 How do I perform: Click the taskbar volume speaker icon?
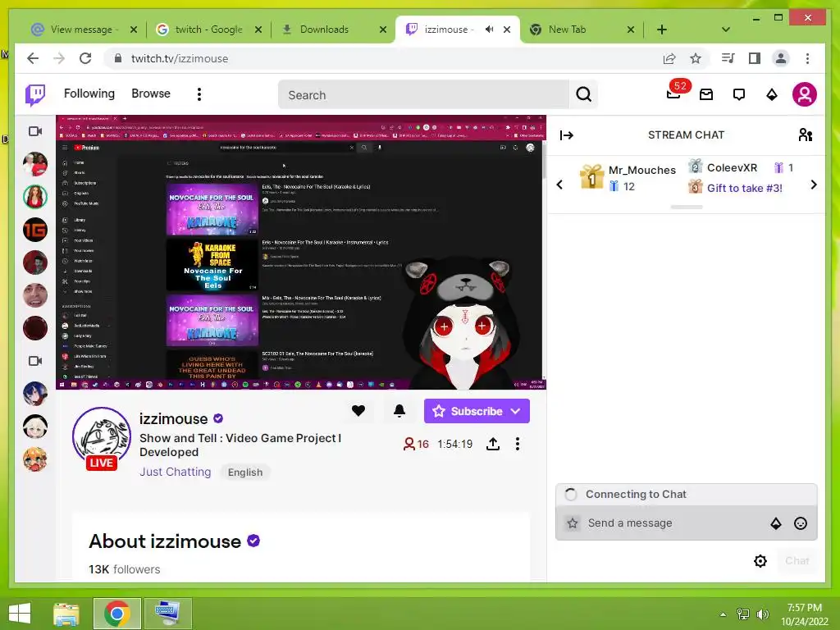(x=762, y=614)
